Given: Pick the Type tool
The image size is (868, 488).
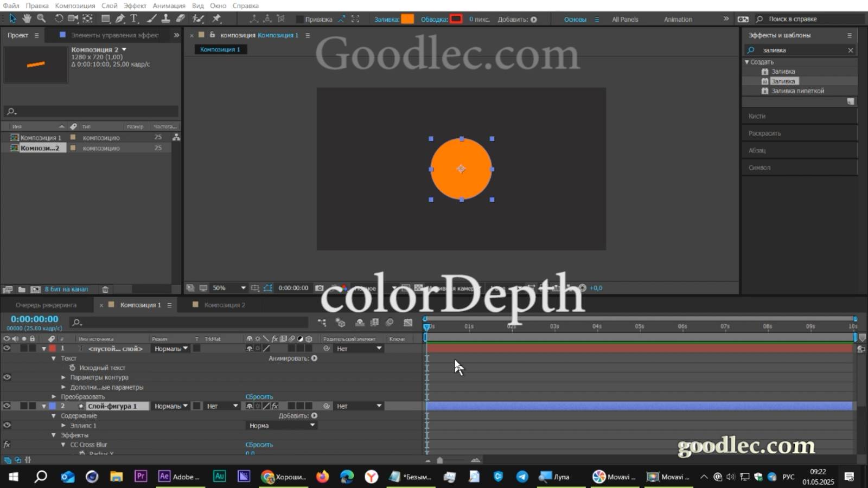Looking at the screenshot, I should click(133, 18).
